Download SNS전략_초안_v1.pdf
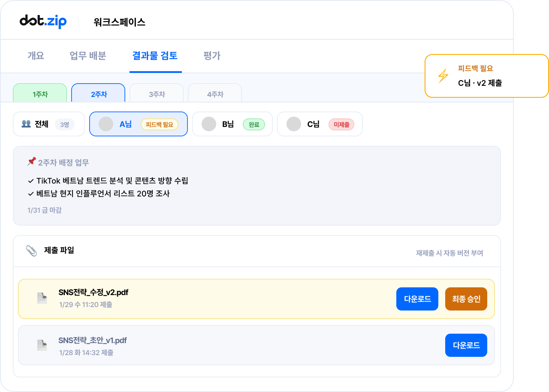The image size is (549, 392). (x=466, y=345)
